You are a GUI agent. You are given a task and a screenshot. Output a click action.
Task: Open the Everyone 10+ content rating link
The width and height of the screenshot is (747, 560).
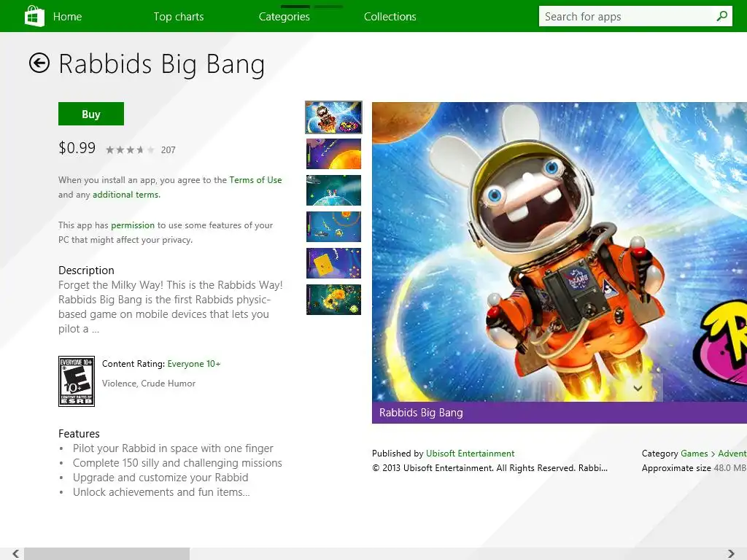click(x=194, y=364)
